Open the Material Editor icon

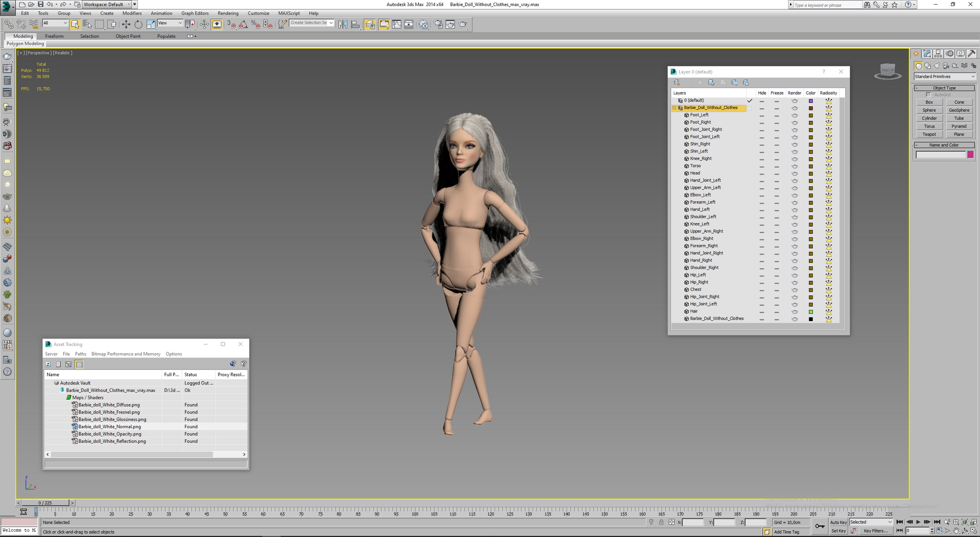click(423, 24)
